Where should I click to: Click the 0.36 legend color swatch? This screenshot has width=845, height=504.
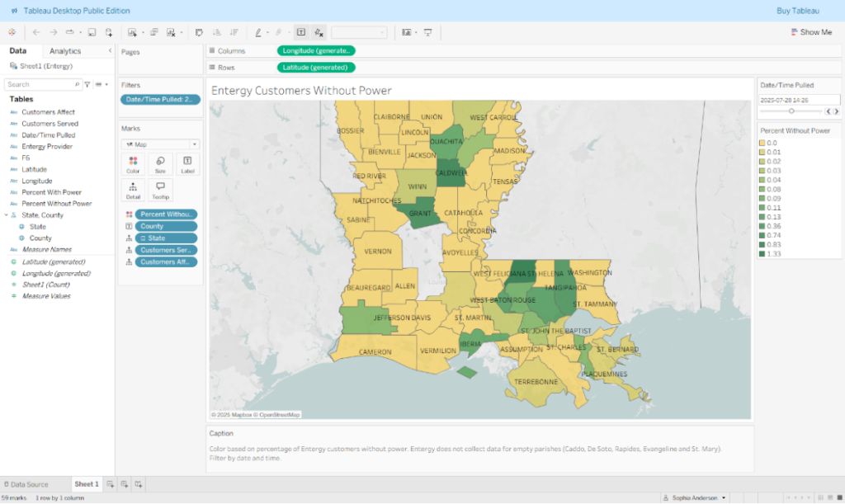(762, 226)
